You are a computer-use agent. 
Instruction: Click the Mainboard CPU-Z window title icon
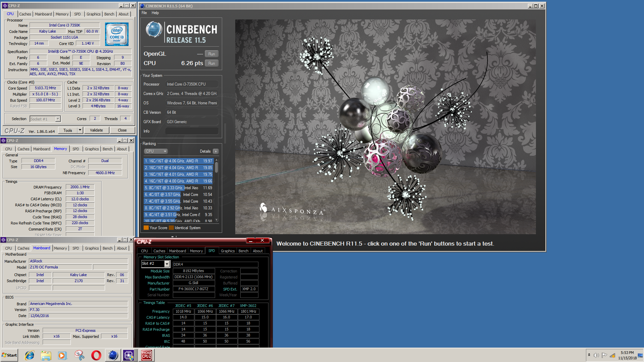(x=3, y=240)
